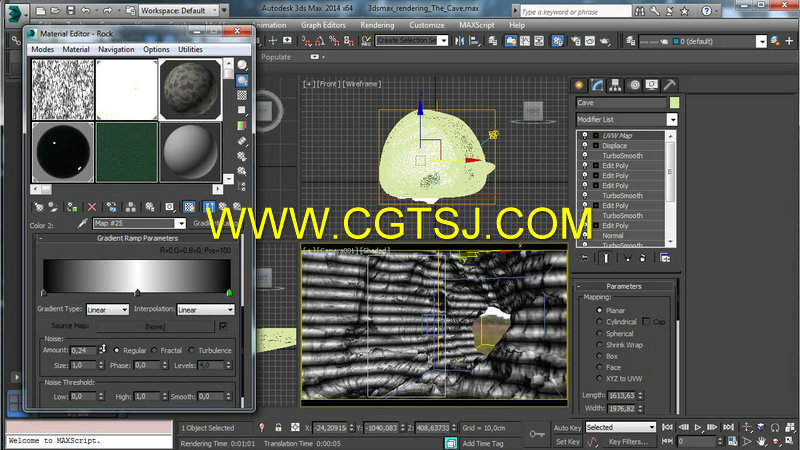Open Create Selection Set dropdown
The image size is (800, 450).
point(443,41)
